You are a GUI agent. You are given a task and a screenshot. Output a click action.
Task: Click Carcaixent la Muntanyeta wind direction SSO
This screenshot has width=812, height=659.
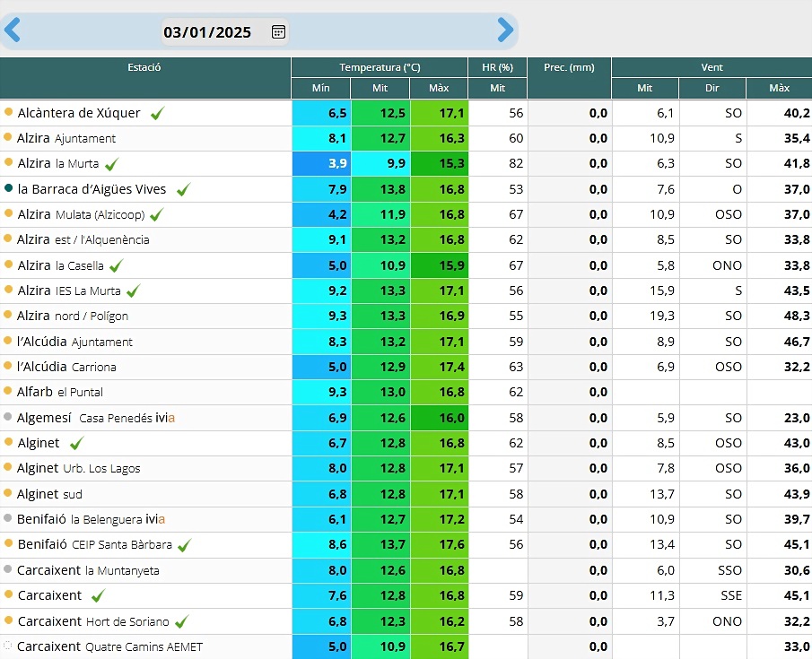[730, 570]
